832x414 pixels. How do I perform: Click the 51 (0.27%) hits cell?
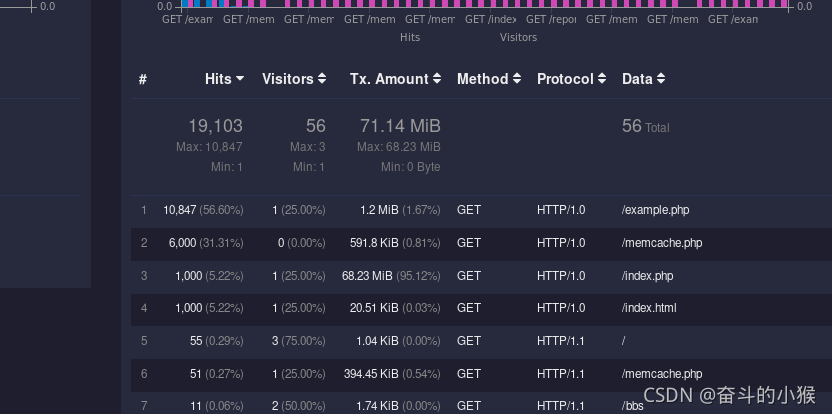[x=216, y=374]
